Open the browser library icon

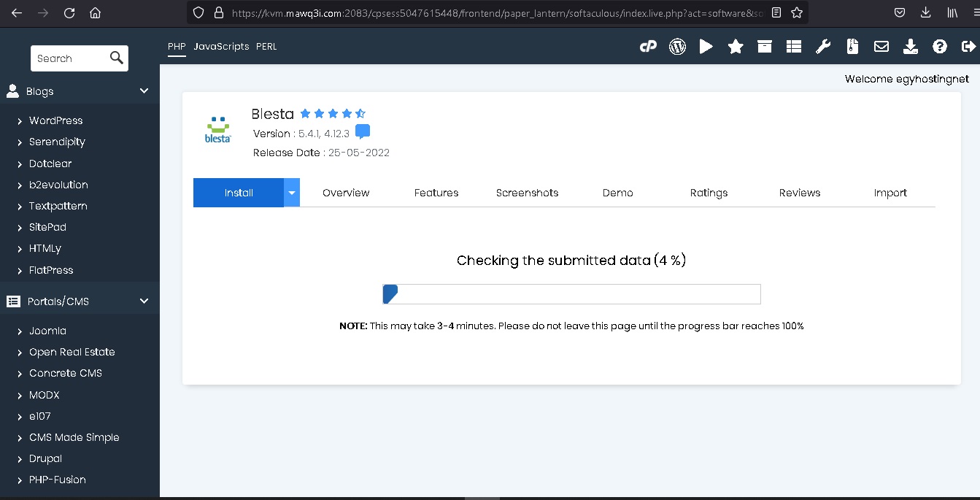click(952, 13)
